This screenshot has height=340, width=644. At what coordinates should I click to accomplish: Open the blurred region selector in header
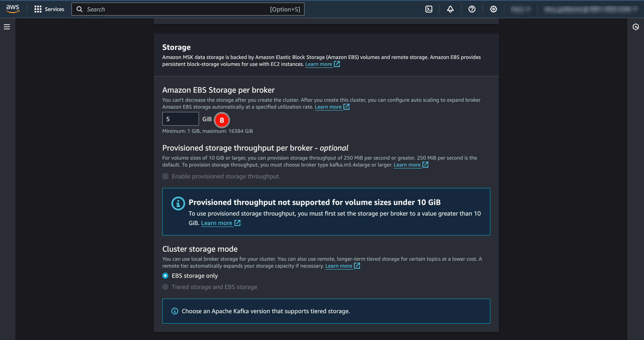click(520, 9)
